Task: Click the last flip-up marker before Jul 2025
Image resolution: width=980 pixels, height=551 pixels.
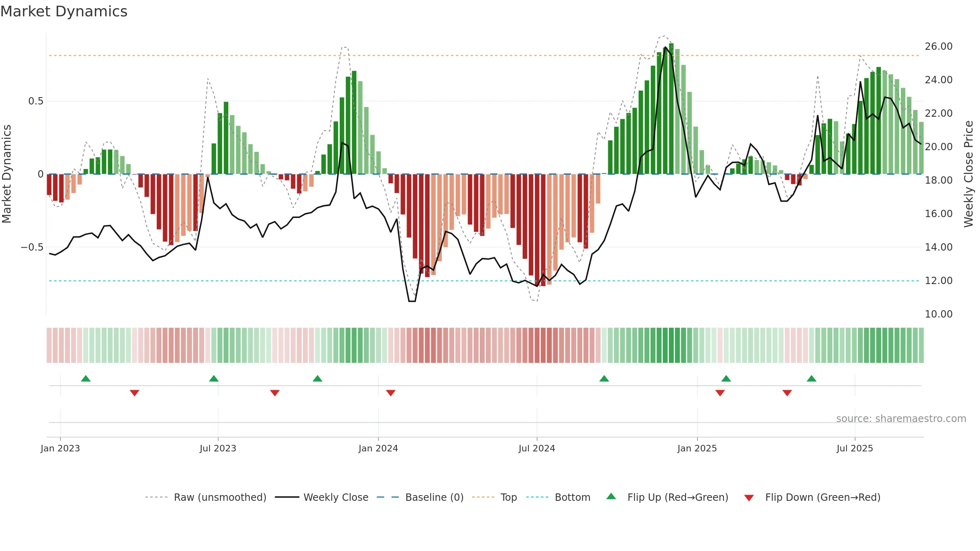Action: pos(812,378)
